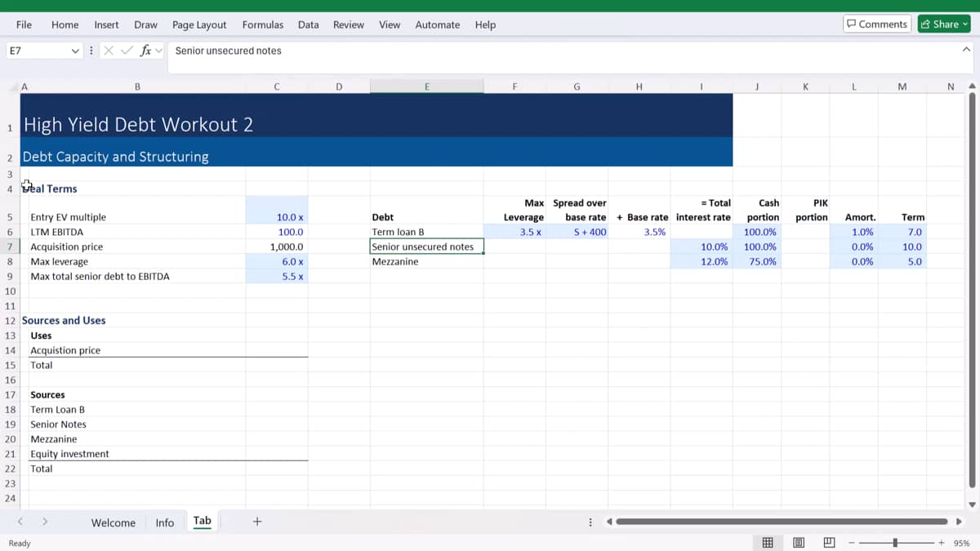Click the LTM EBITDA value 100.0

click(x=277, y=232)
